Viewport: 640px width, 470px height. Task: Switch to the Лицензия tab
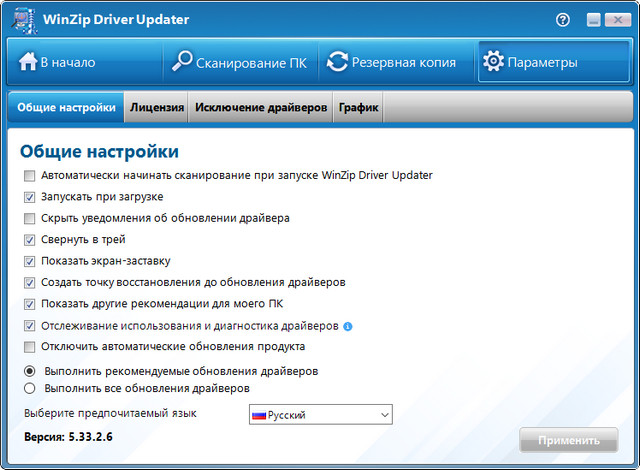click(x=157, y=108)
